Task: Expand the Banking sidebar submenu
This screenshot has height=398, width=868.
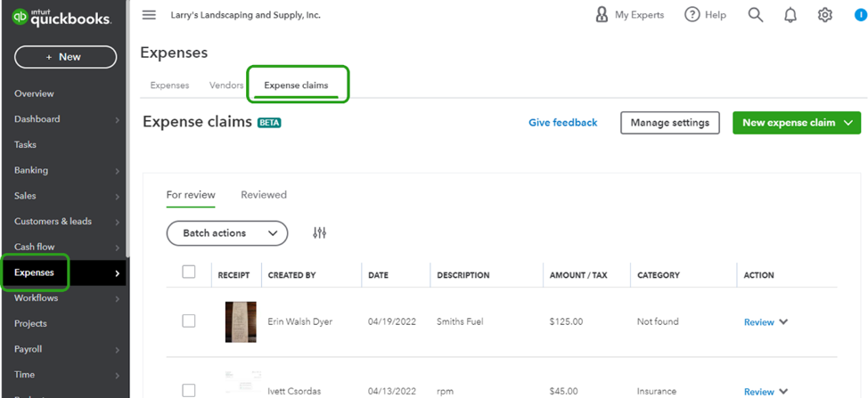Action: point(118,171)
